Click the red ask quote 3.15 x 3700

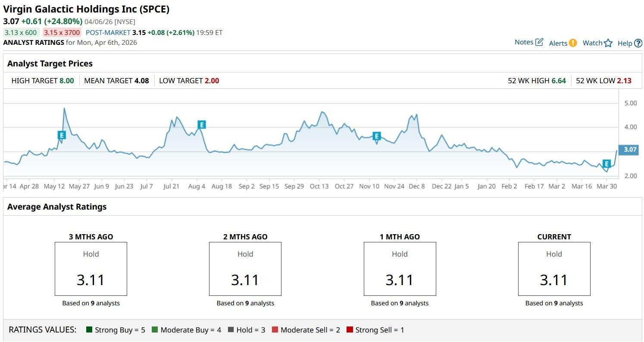(x=62, y=32)
